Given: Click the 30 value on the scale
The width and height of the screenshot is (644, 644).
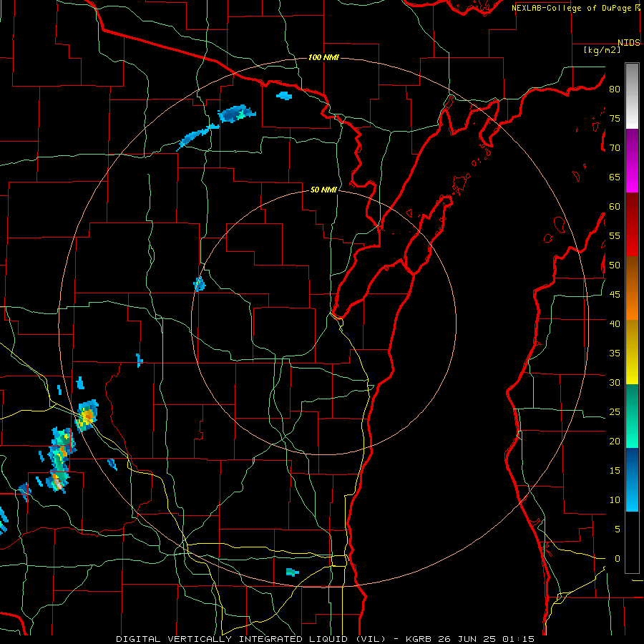Looking at the screenshot, I should 615,382.
